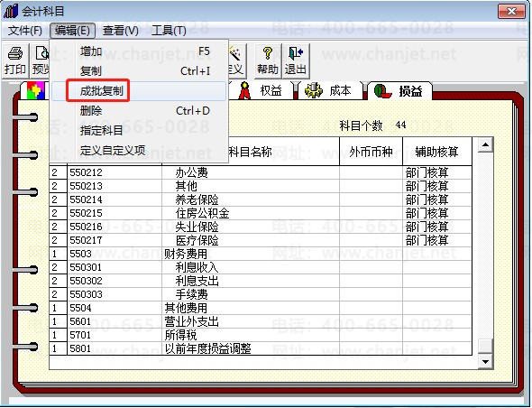Click the Exit (退出) door icon
The width and height of the screenshot is (532, 408).
296,53
